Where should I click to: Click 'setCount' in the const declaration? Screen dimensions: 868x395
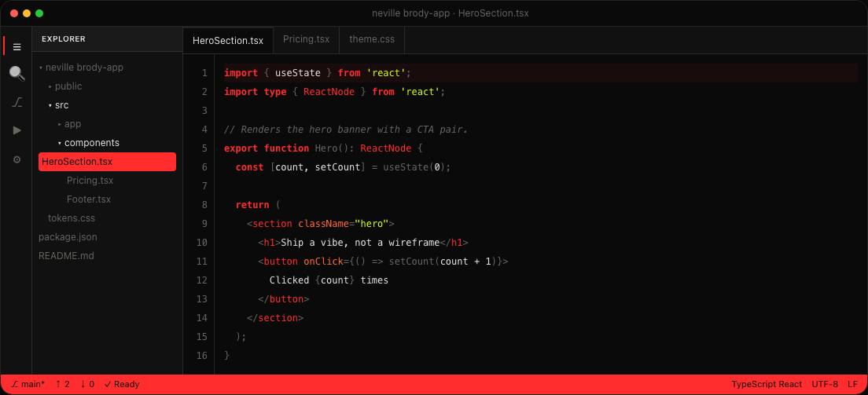point(337,167)
